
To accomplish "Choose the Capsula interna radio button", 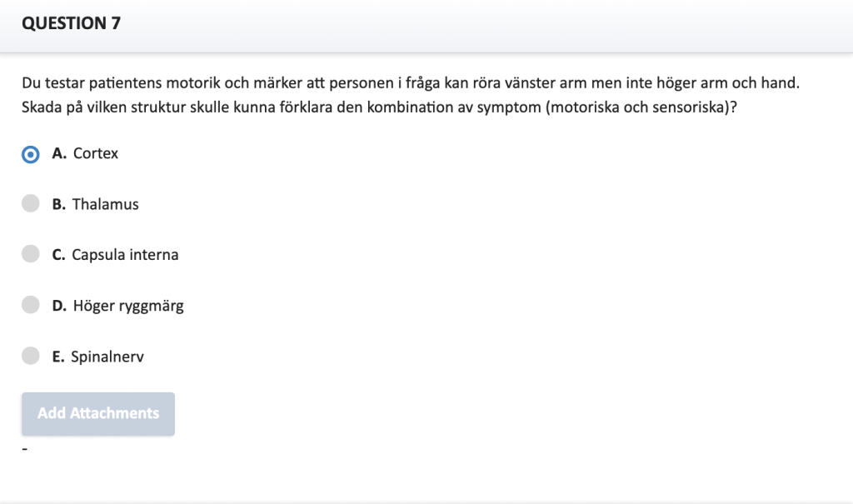I will click(x=31, y=253).
